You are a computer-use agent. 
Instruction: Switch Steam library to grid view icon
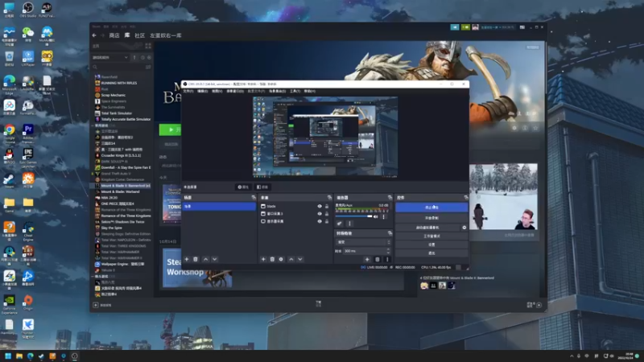coord(148,46)
